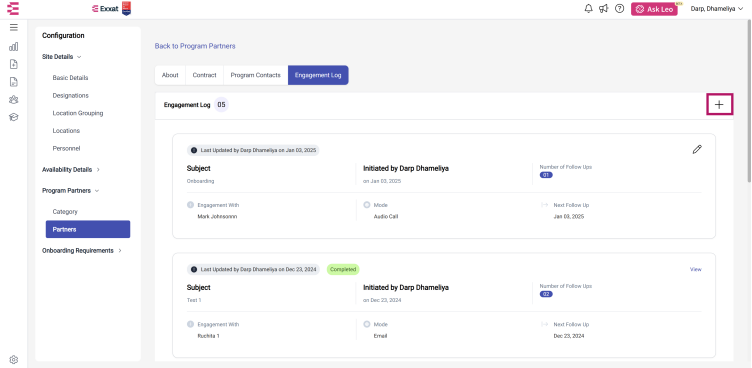Go Back to Program Partners
Viewport: 752px width, 368px height.
point(195,46)
